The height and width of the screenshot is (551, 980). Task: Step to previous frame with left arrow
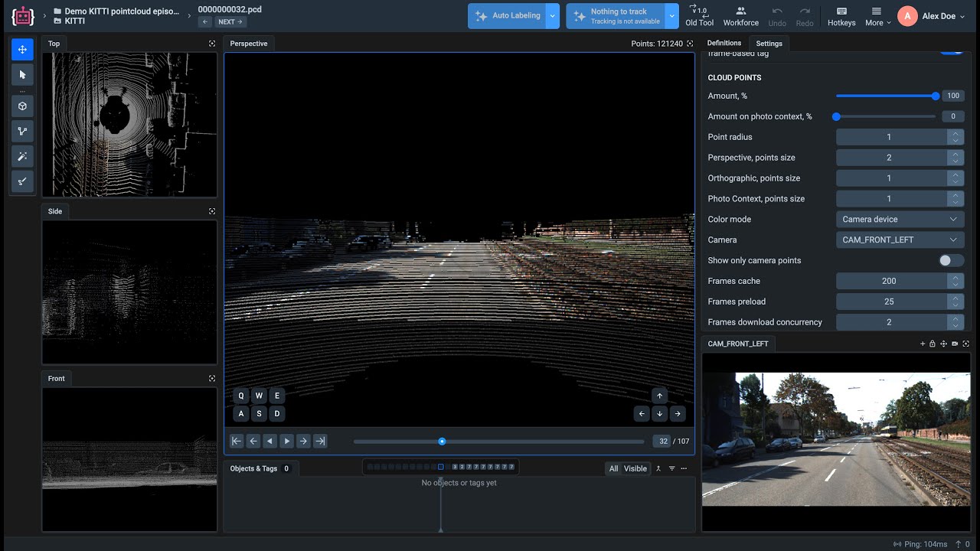coord(253,441)
